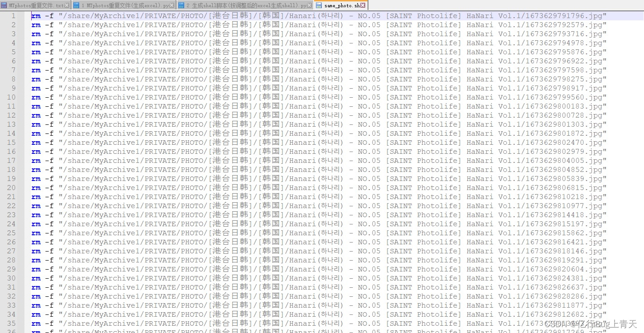
Task: Select the 2 生成shell脚本 .py tab
Action: click(246, 5)
